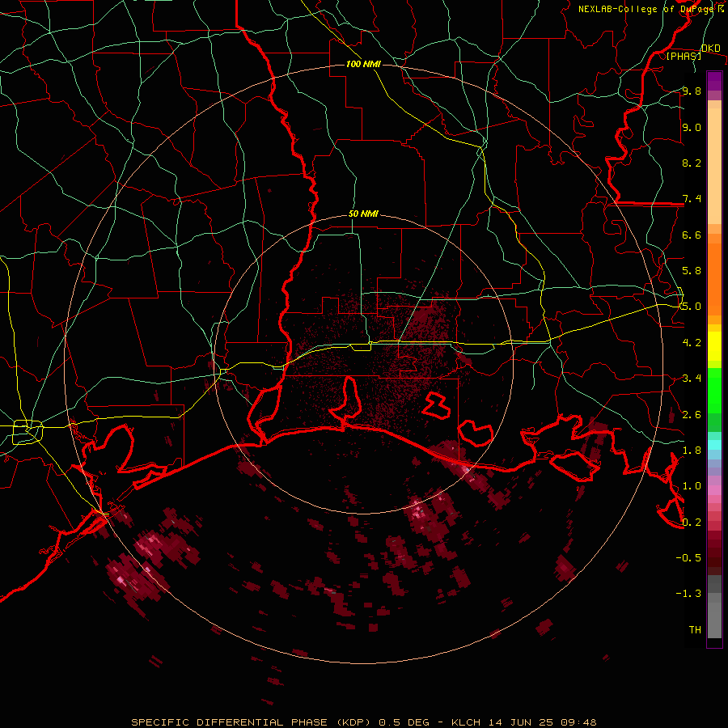Select the 9.8 value on the scale
The height and width of the screenshot is (728, 728).
[x=692, y=91]
